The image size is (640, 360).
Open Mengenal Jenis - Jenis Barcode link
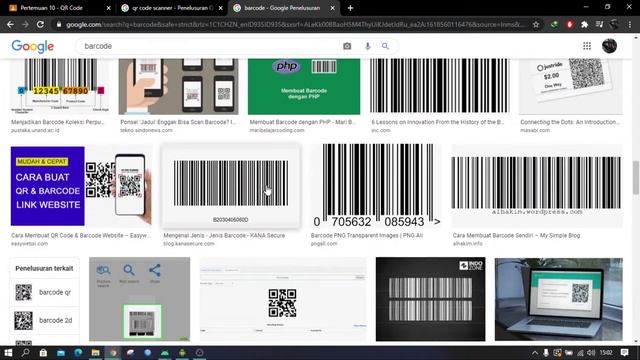[x=224, y=236]
